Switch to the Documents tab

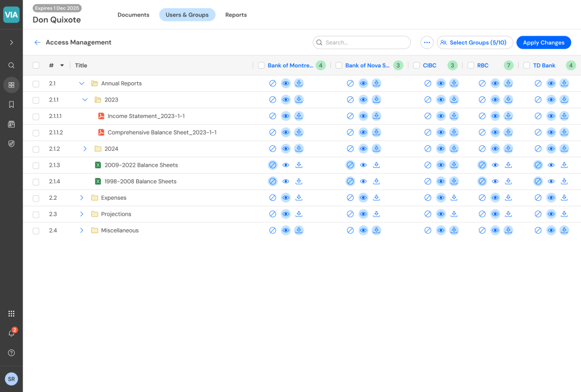point(133,15)
